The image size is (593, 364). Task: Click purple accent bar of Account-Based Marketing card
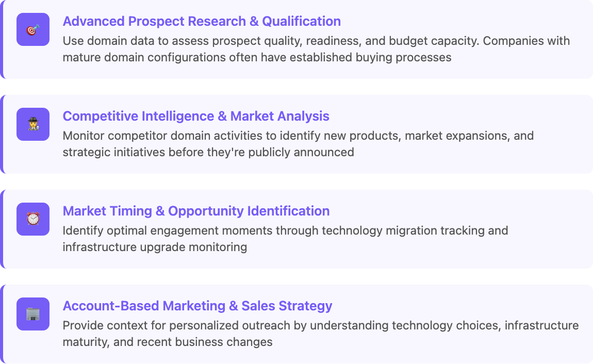(2, 324)
